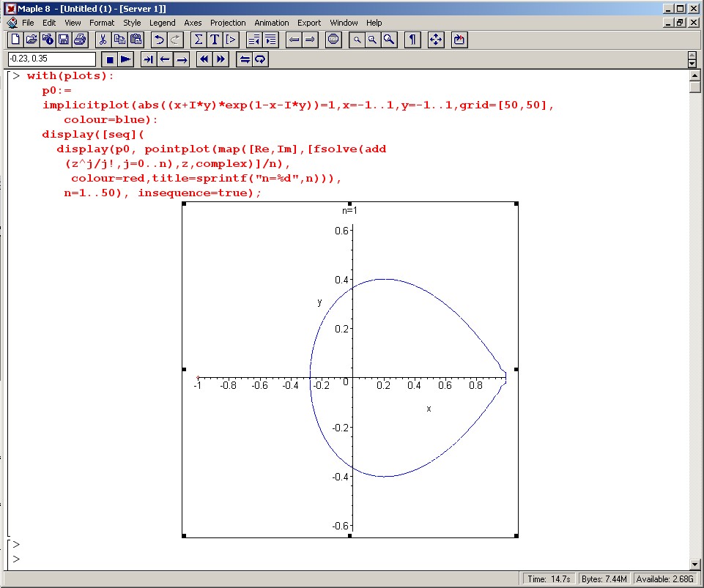Open the Axes menu
The width and height of the screenshot is (704, 588).
[x=193, y=23]
